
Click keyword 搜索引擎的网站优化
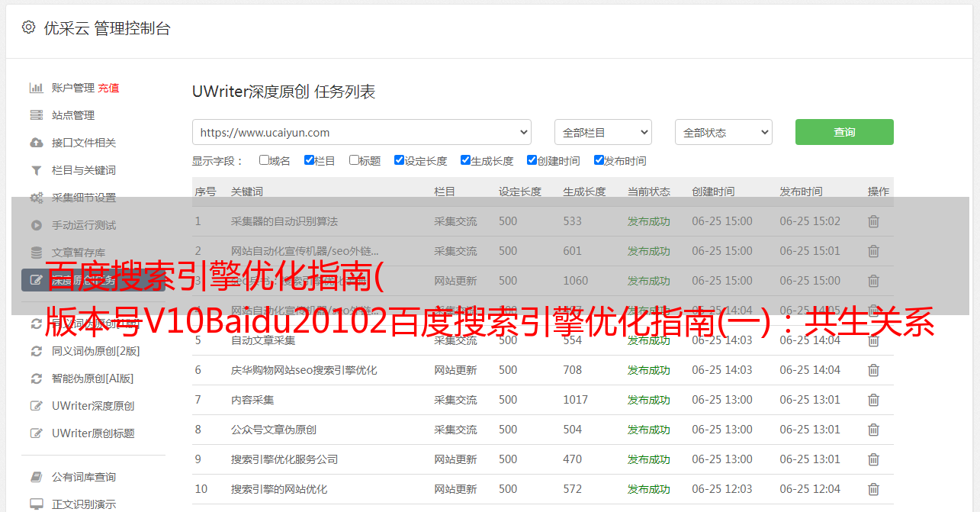tap(279, 489)
